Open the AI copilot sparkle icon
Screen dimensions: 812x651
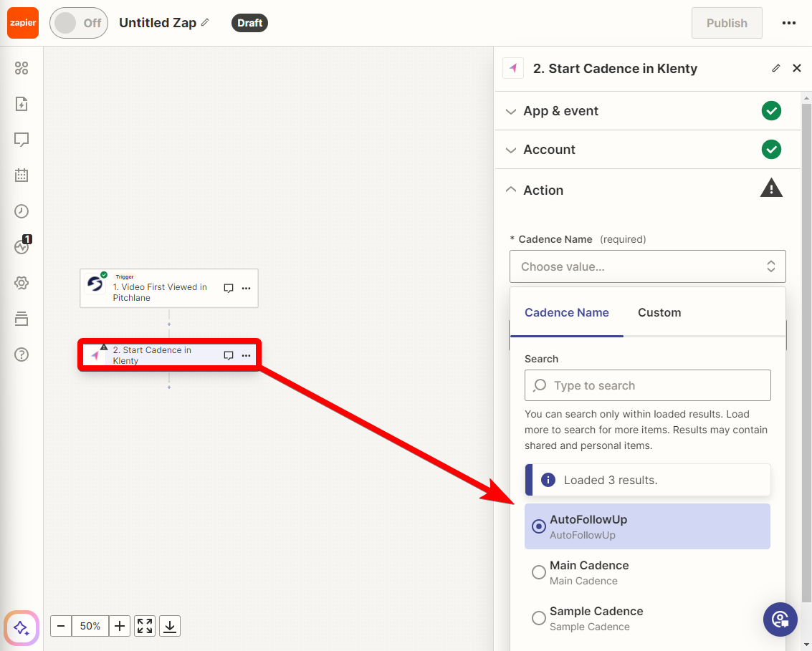[x=22, y=628]
